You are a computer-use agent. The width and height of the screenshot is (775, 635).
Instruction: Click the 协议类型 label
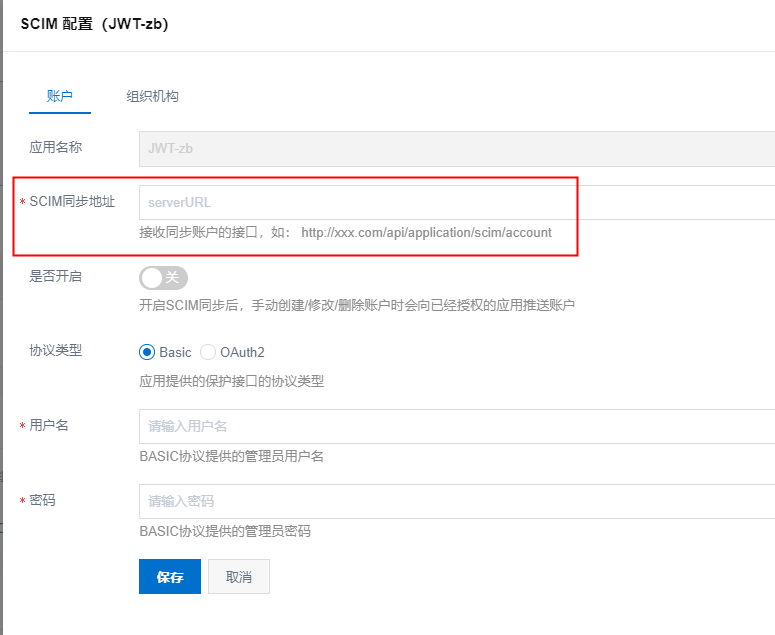(x=55, y=350)
